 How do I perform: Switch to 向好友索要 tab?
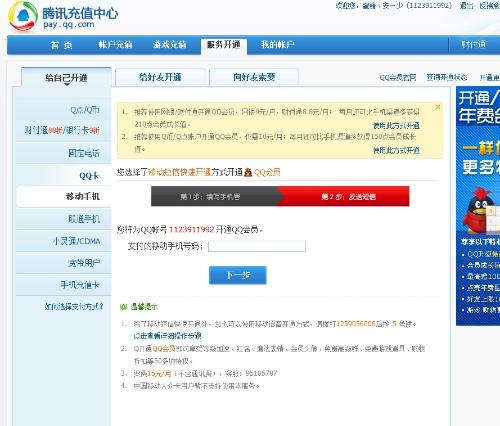click(254, 77)
